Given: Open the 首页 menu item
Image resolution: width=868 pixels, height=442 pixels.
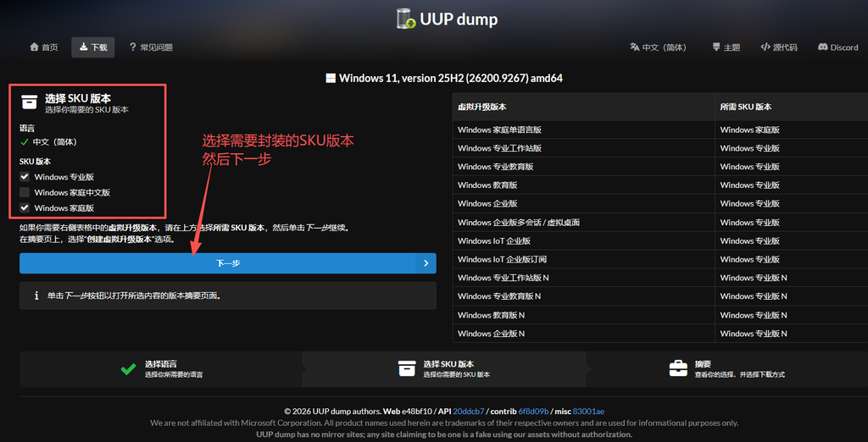Looking at the screenshot, I should pos(44,47).
